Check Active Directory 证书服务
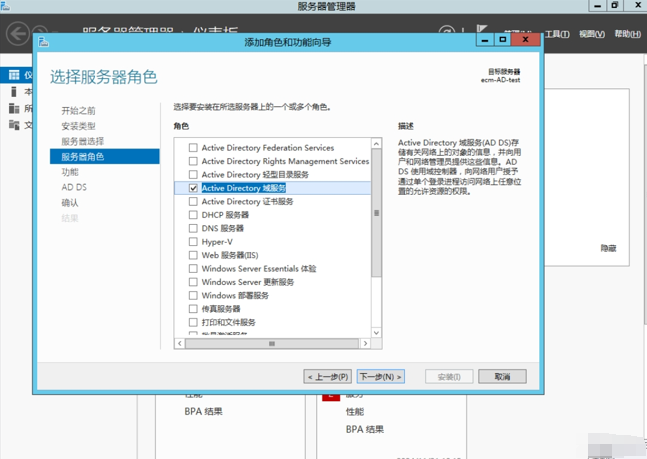 point(193,201)
